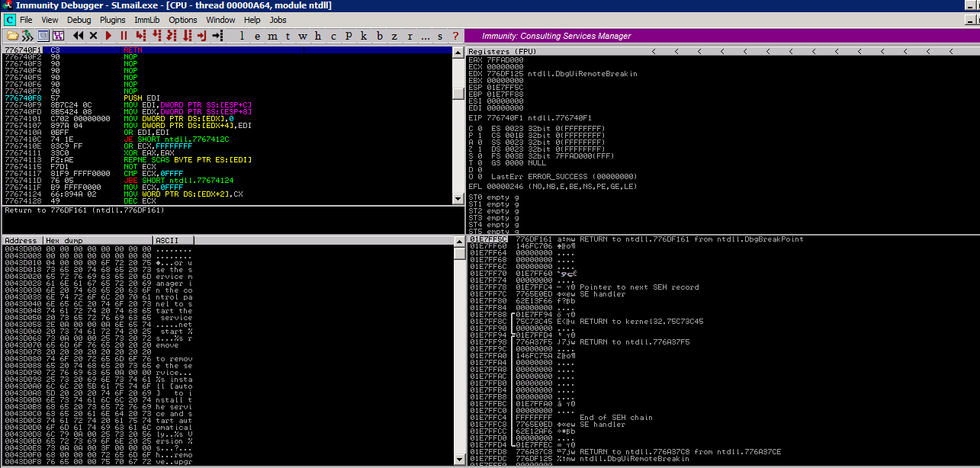
Task: Show Source via 's' button
Action: [x=441, y=36]
